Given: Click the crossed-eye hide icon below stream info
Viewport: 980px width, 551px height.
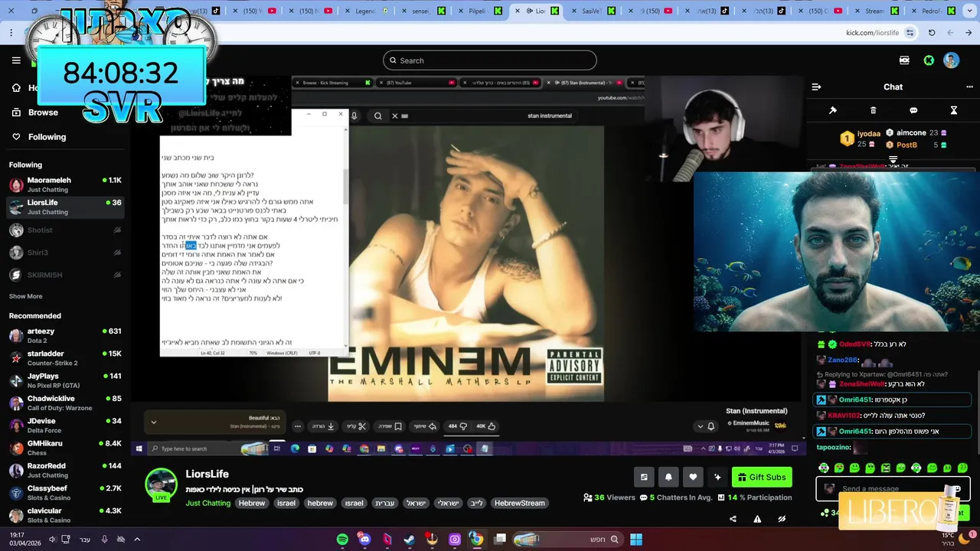Looking at the screenshot, I should click(x=782, y=519).
